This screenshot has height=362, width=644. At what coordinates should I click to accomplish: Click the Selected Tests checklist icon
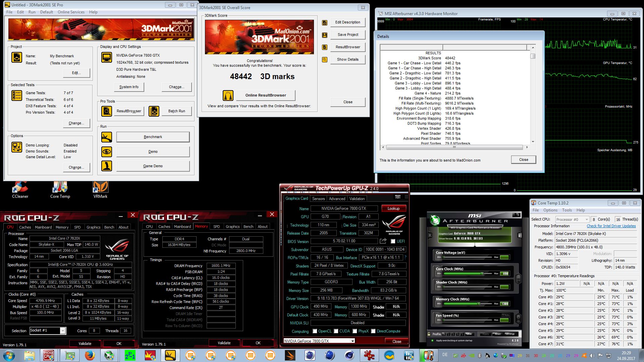(x=17, y=96)
